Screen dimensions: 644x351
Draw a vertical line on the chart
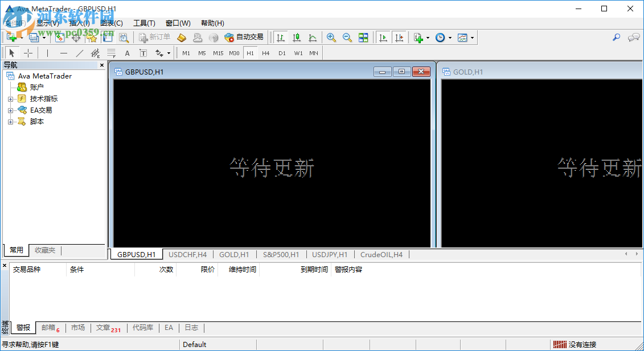48,52
